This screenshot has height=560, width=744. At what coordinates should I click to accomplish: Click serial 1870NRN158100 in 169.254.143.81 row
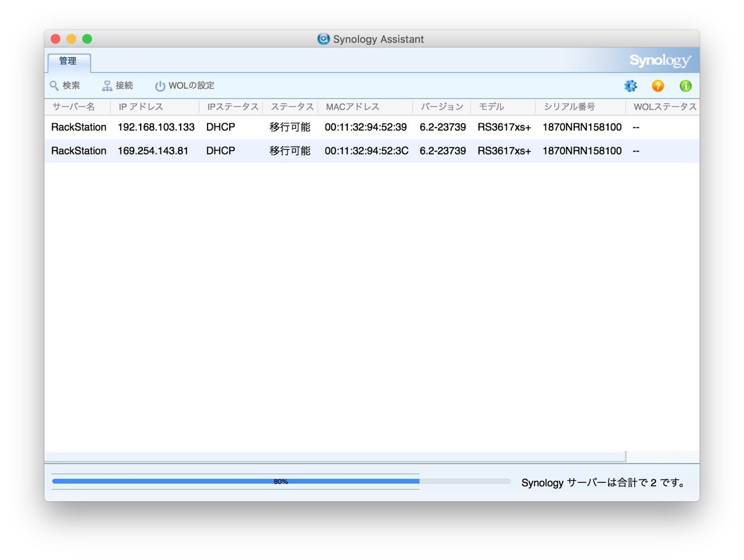[x=582, y=151]
